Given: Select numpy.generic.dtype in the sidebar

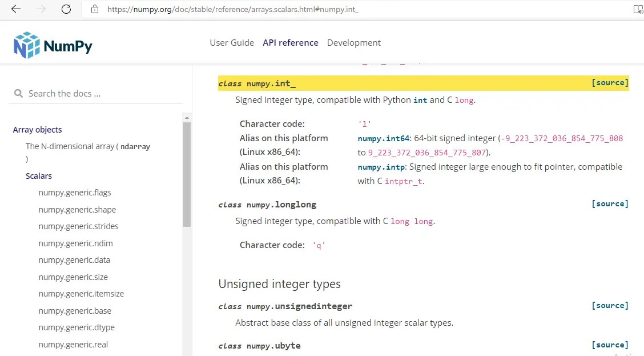Looking at the screenshot, I should pyautogui.click(x=76, y=327).
